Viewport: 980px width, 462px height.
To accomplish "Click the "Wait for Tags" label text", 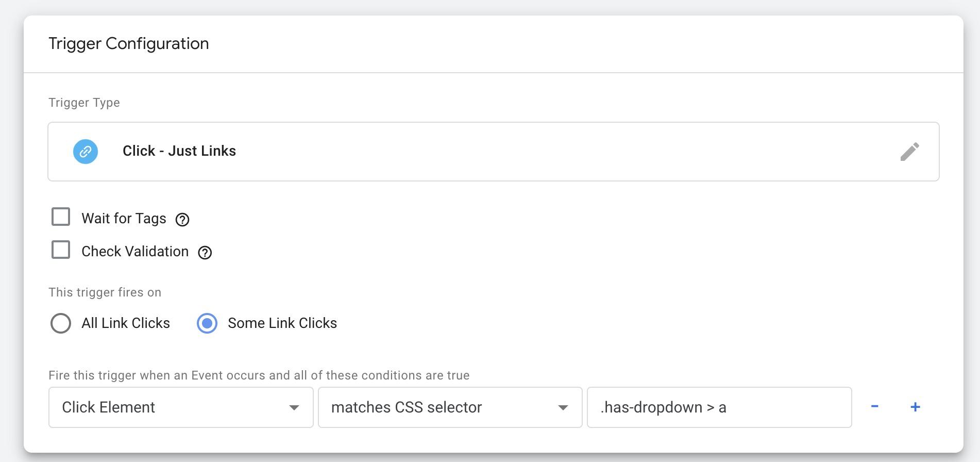I will (x=124, y=219).
